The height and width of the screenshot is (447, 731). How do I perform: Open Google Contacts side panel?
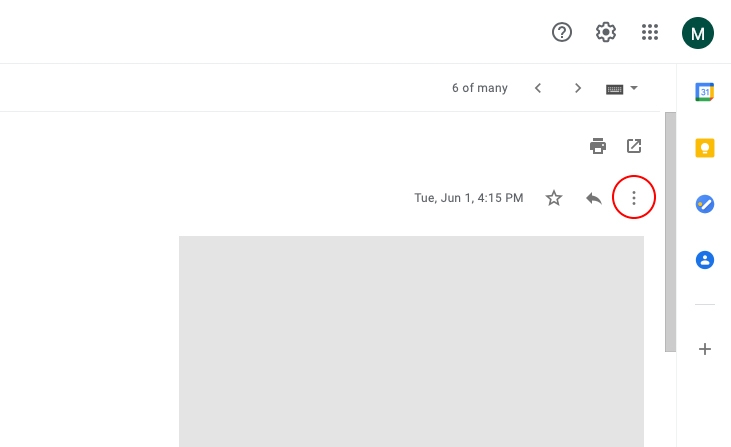(x=705, y=260)
